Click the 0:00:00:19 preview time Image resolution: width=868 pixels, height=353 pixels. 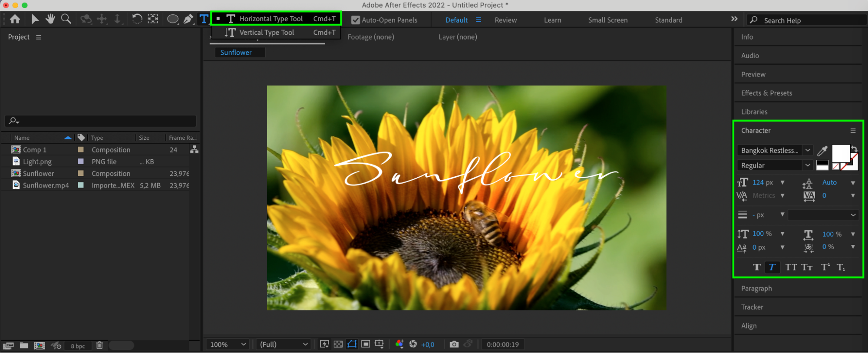point(502,345)
